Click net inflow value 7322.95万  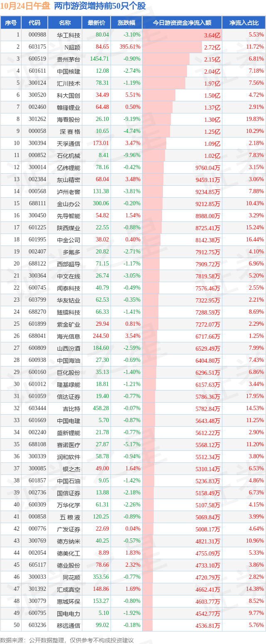coord(208,300)
